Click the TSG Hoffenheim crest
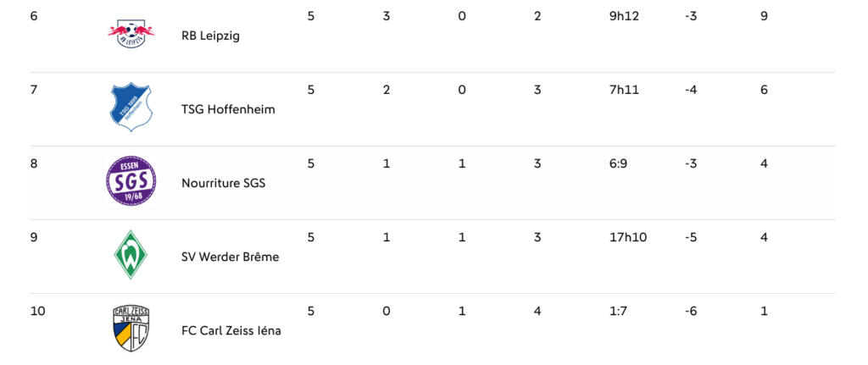868x365 pixels. pos(131,107)
